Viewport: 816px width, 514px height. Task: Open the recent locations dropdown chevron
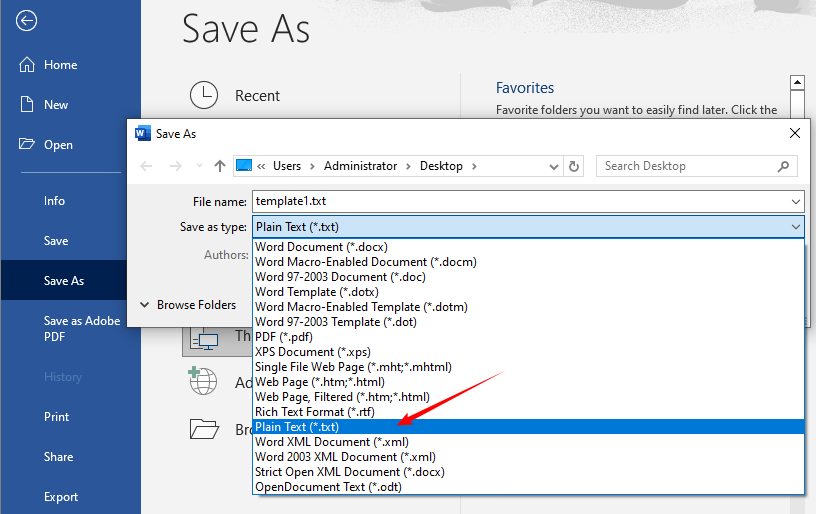[199, 166]
